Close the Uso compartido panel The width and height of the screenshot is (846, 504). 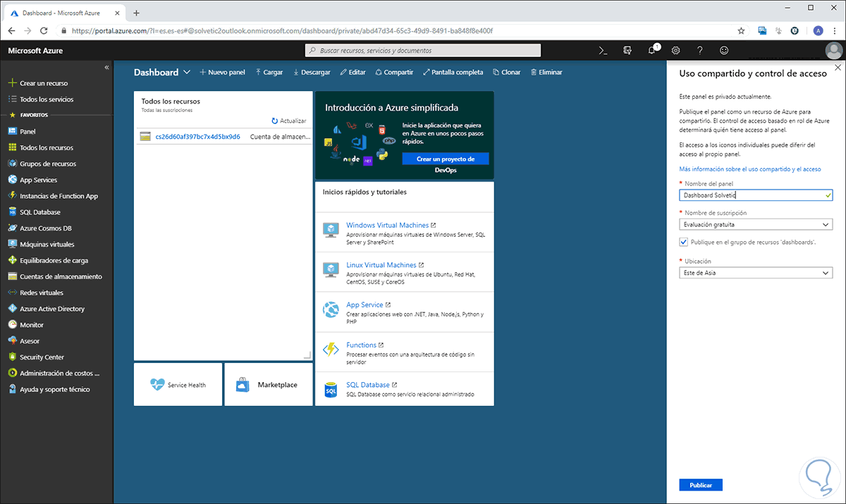(837, 68)
